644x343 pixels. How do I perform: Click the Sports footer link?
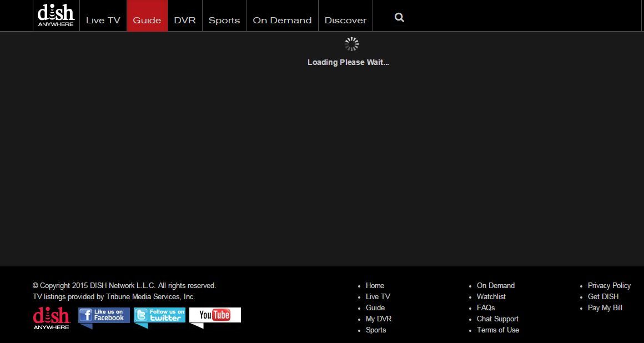376,330
